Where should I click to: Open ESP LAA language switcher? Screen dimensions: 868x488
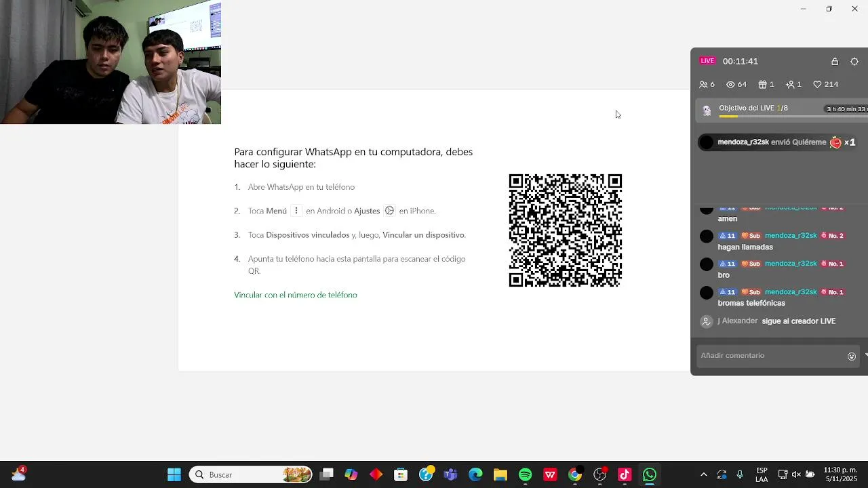762,474
